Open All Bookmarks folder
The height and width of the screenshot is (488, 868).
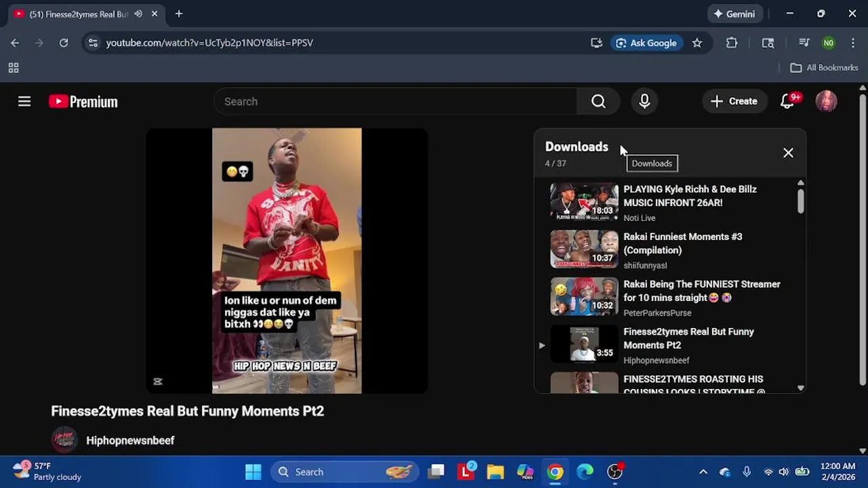tap(824, 68)
